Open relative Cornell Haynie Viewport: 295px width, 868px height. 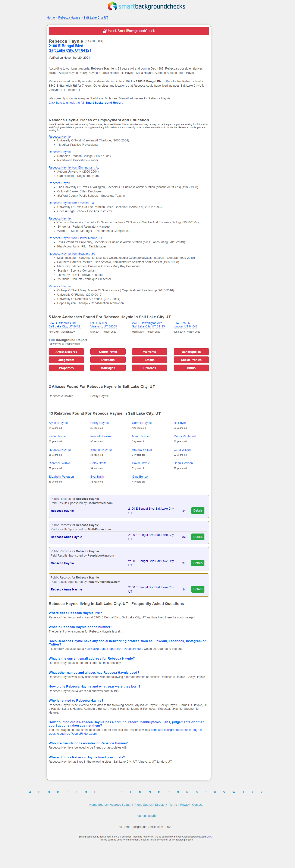tap(142, 423)
